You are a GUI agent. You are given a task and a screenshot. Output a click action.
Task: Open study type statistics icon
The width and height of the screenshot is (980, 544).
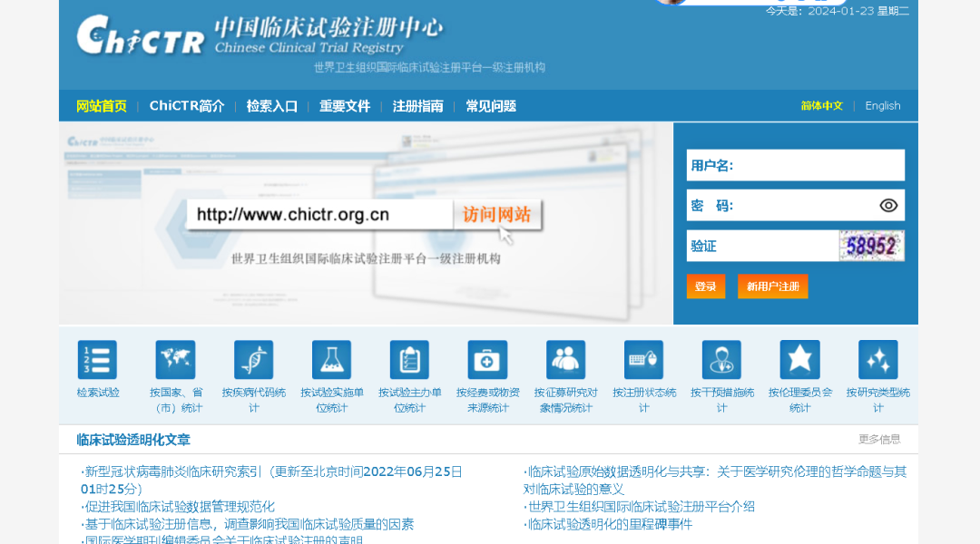click(x=877, y=359)
